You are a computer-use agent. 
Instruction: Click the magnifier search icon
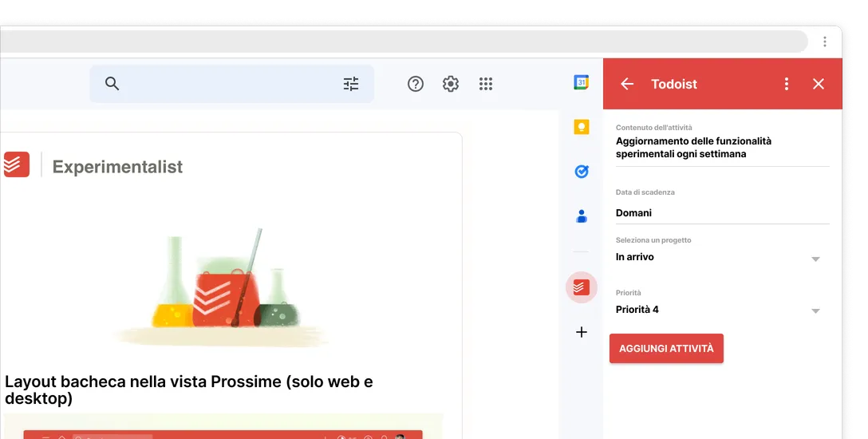112,84
